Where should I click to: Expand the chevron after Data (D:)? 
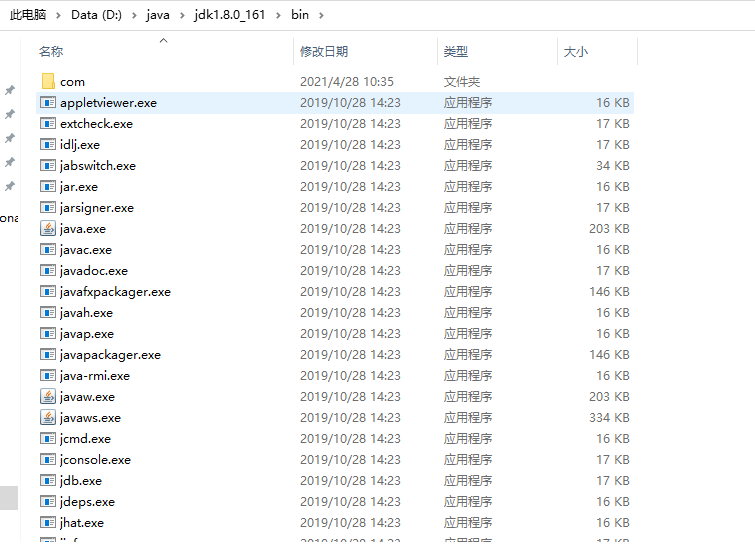coord(134,15)
